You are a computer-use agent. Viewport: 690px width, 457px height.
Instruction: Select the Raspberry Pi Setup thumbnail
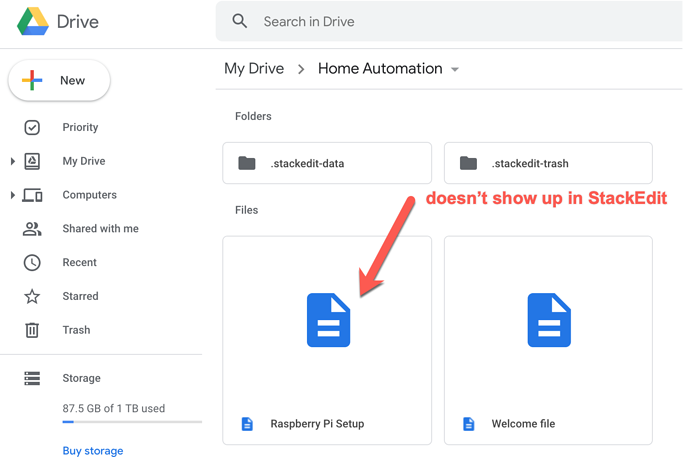point(328,320)
